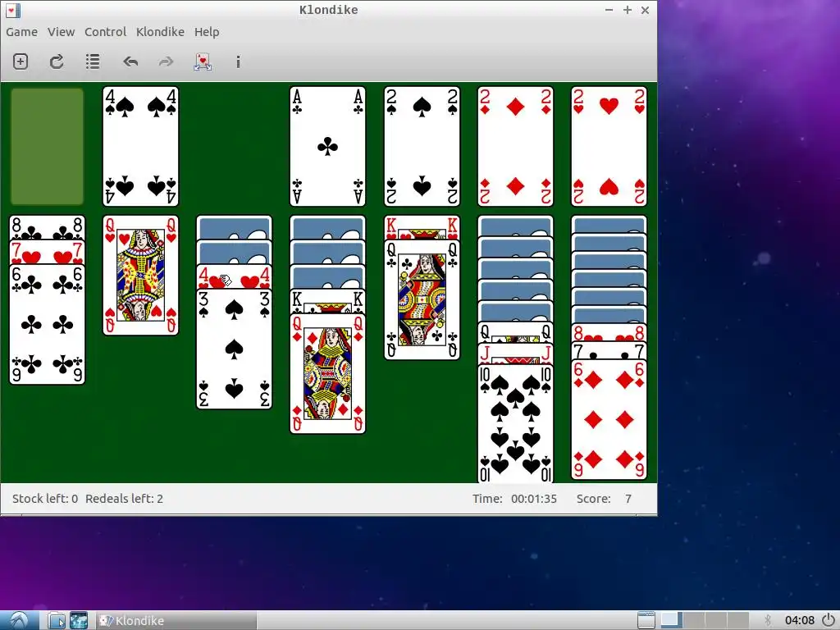Image resolution: width=840 pixels, height=630 pixels.
Task: Launch the web browser from the taskbar
Action: pos(79,620)
